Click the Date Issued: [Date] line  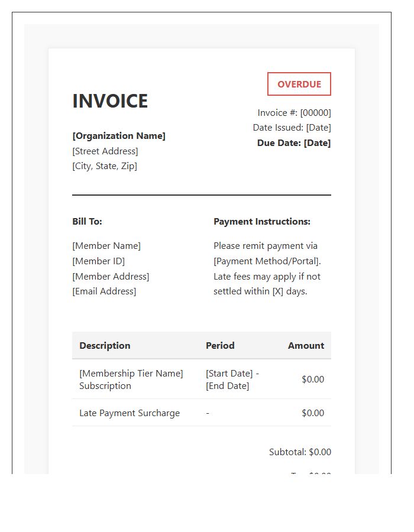[x=292, y=128]
